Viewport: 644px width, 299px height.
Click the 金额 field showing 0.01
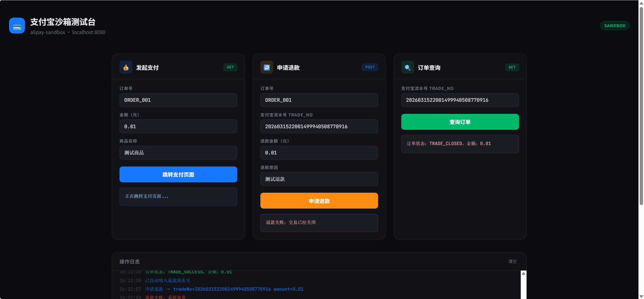pos(178,126)
